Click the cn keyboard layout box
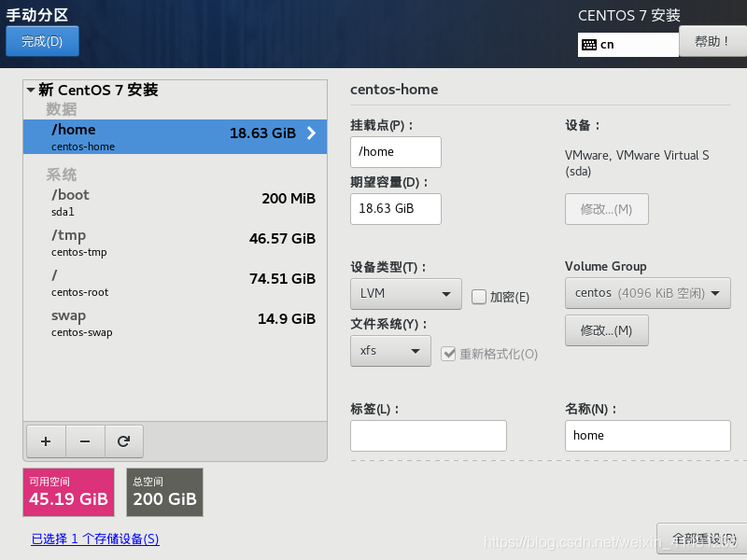 627,45
